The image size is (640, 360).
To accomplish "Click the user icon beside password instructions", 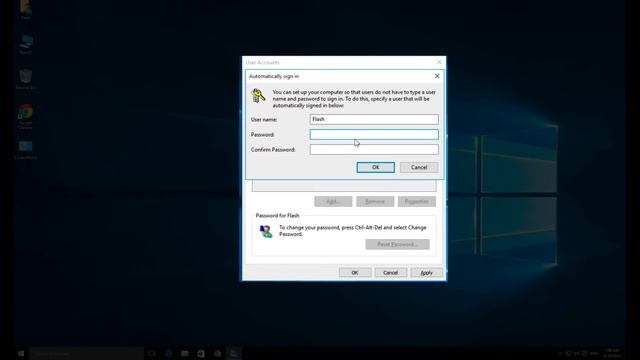I will pos(266,231).
